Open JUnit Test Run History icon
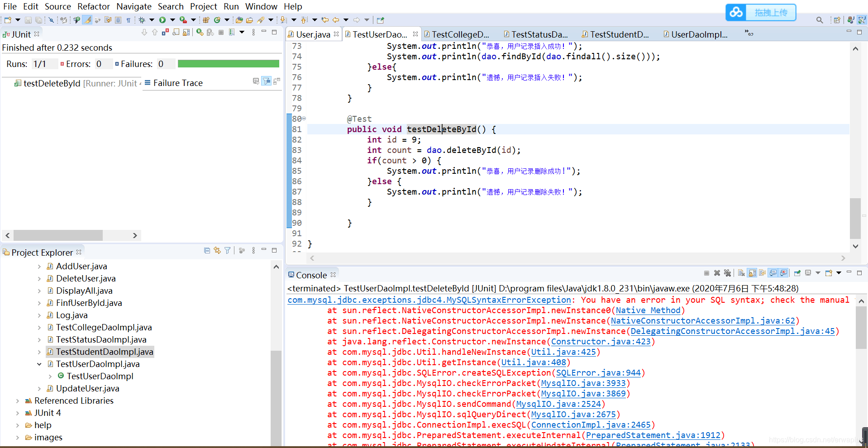The height and width of the screenshot is (448, 868). pos(231,32)
